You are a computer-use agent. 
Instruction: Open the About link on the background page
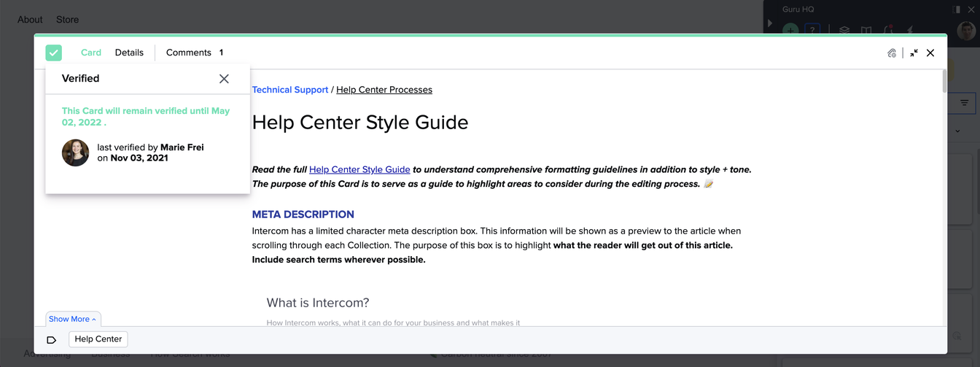tap(30, 20)
